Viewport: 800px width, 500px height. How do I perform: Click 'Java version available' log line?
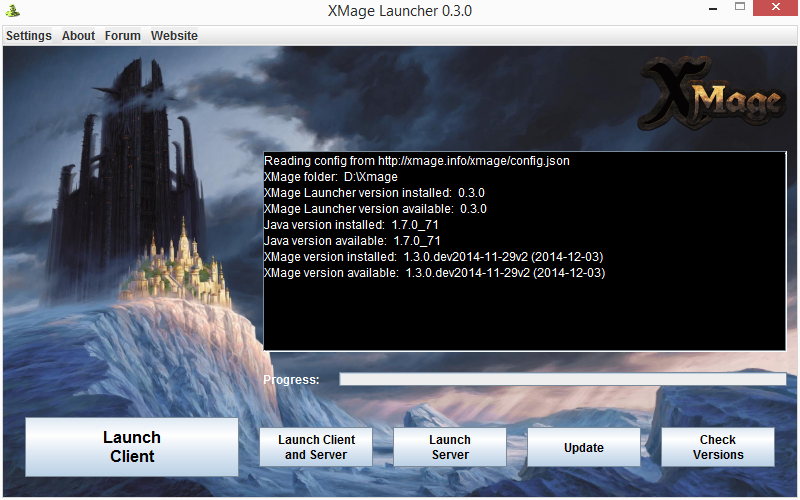pyautogui.click(x=352, y=240)
